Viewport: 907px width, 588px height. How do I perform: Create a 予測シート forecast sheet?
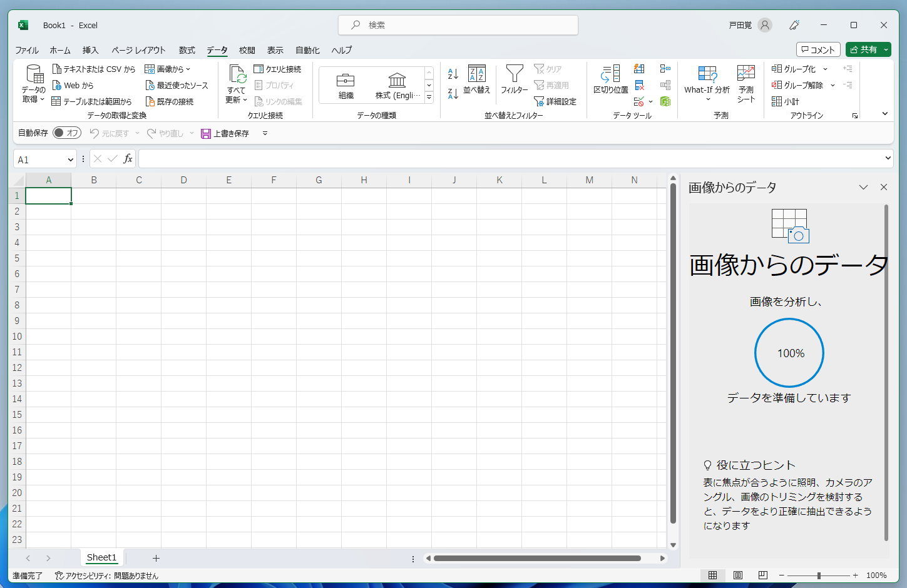pyautogui.click(x=746, y=84)
